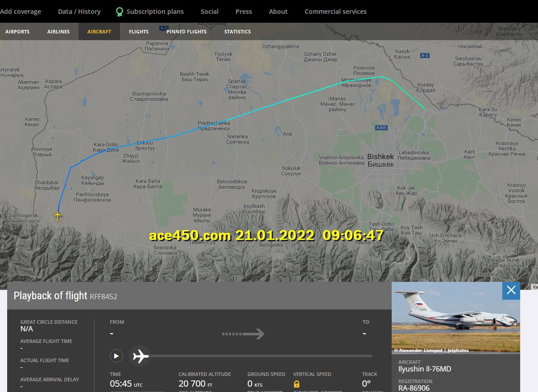Screen dimensions: 538x392
Task: Open Commercial services in the top bar
Action: (x=335, y=12)
